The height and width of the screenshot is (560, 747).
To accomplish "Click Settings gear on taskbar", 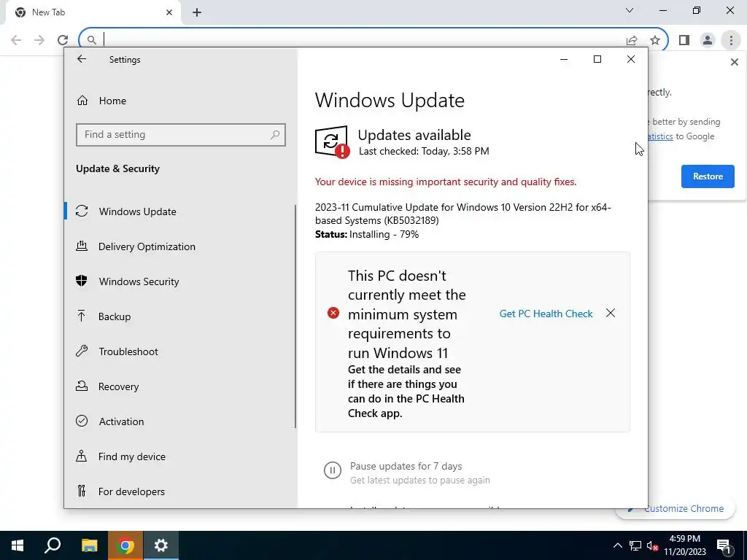I will pyautogui.click(x=161, y=545).
